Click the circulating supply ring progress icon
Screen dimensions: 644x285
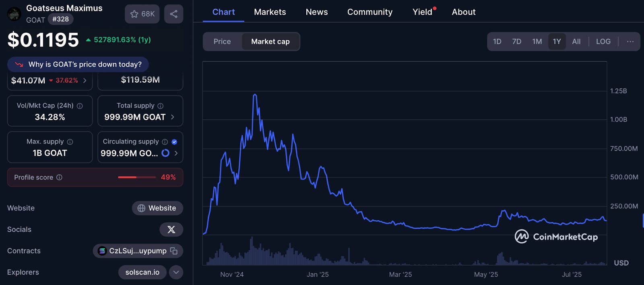pos(165,153)
